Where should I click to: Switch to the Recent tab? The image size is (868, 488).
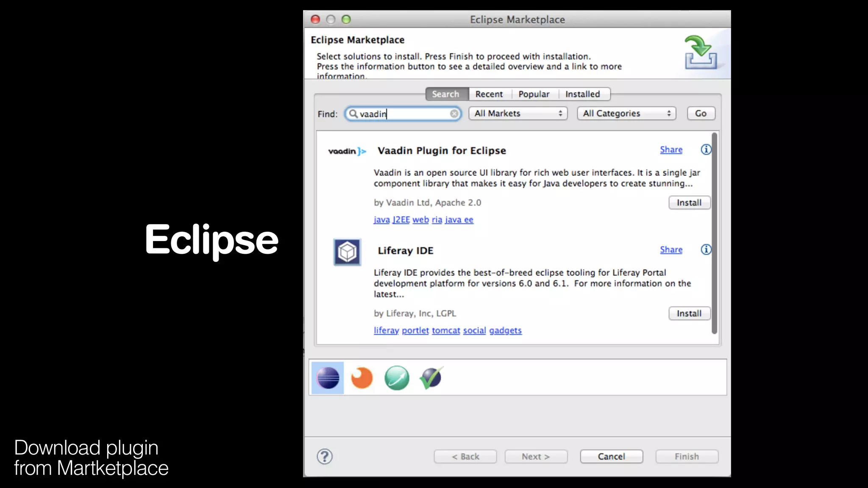coord(489,94)
